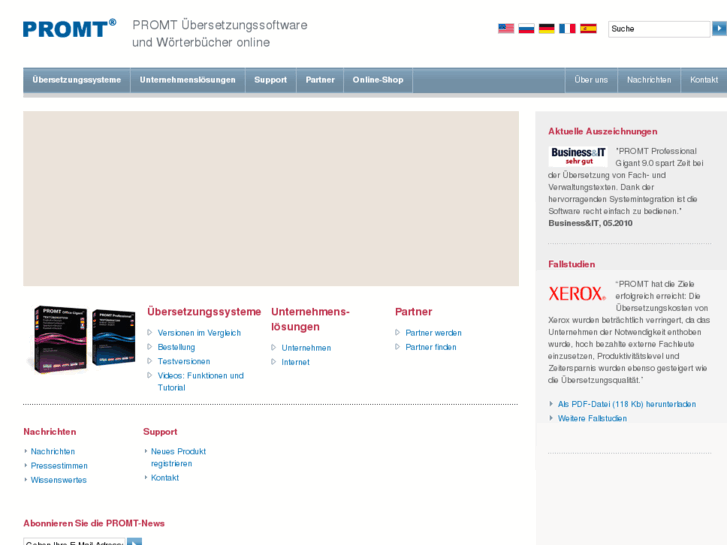Image resolution: width=727 pixels, height=545 pixels.
Task: Click the PROMT Übersetzungssoftware tagline
Action: 220,33
